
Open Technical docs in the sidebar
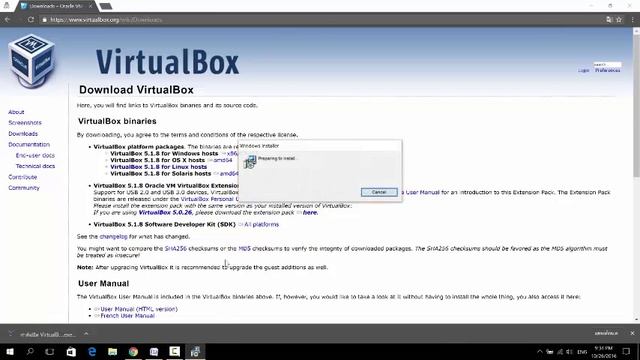click(x=35, y=166)
